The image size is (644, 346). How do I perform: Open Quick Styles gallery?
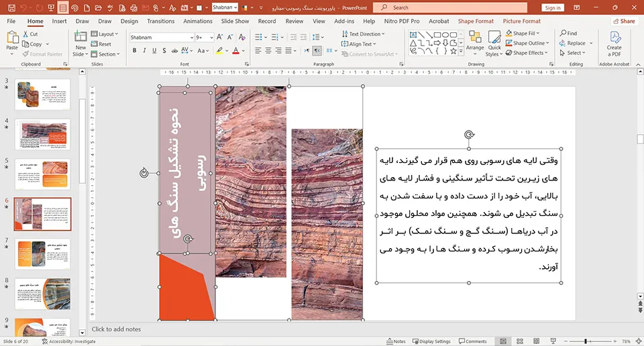pos(494,44)
